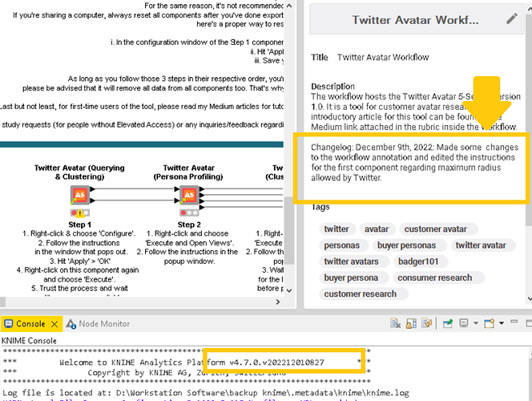532x401 pixels.
Task: Click the description panel scroll-down arrow
Action: click(530, 299)
